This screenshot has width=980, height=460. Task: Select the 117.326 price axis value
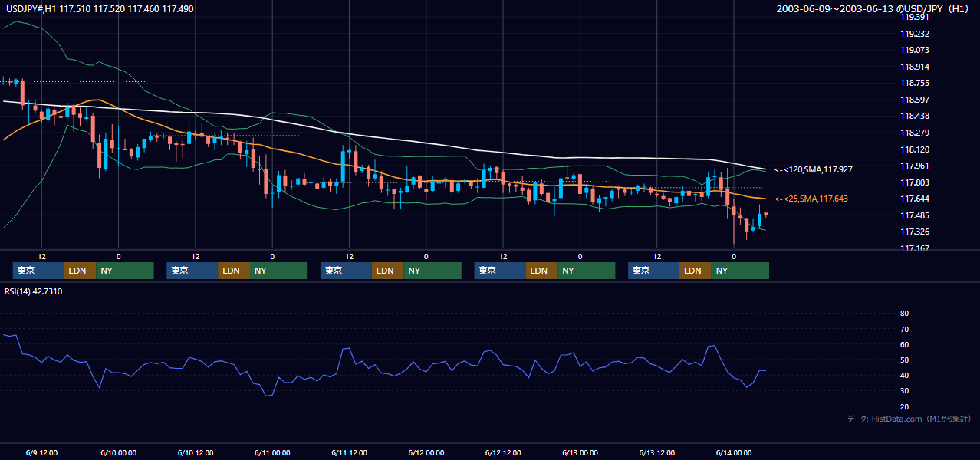[x=914, y=232]
